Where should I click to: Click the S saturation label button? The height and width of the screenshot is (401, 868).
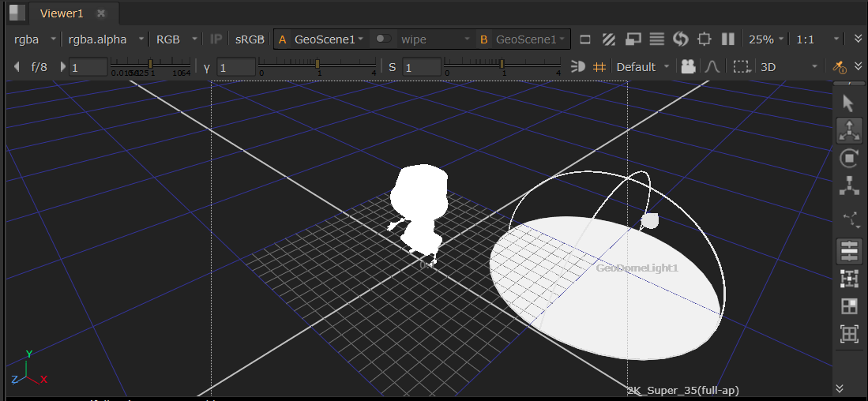click(x=393, y=67)
